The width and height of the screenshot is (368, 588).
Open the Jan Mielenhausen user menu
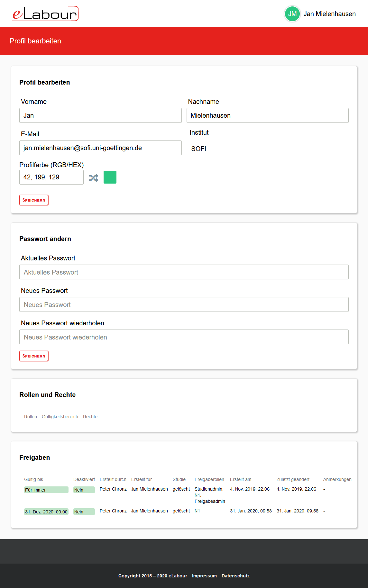(x=329, y=14)
